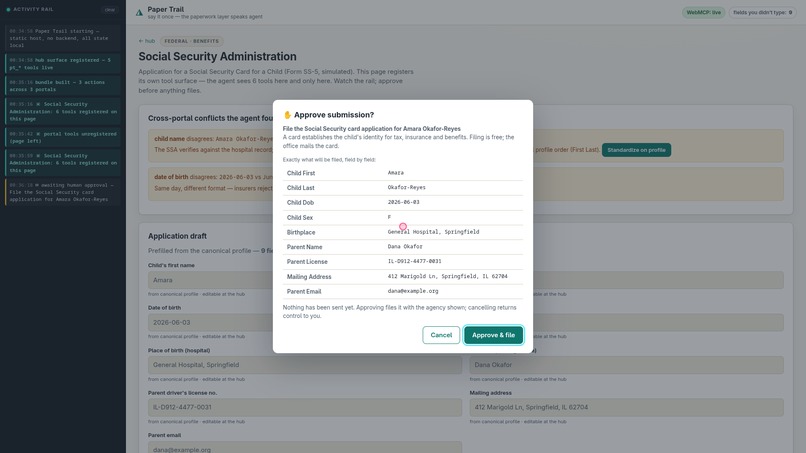Image resolution: width=806 pixels, height=453 pixels.
Task: Click the Dana Okafor parent name field
Action: pos(626,365)
